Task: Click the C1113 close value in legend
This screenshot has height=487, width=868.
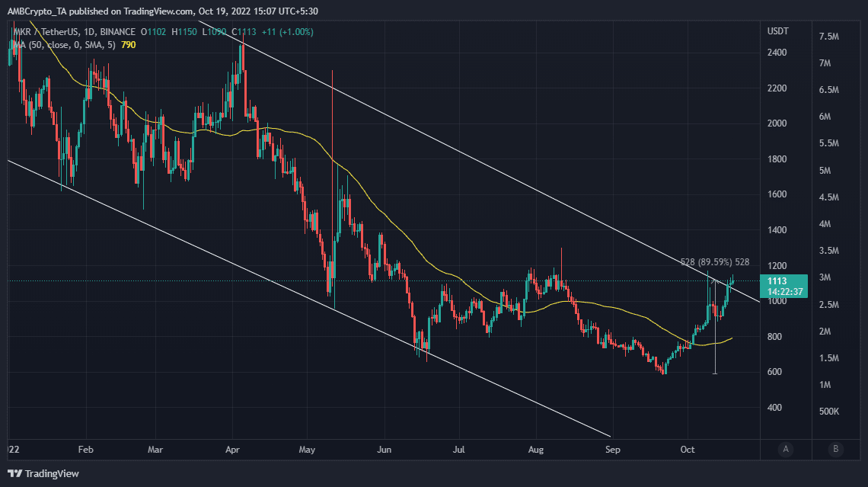Action: tap(244, 32)
